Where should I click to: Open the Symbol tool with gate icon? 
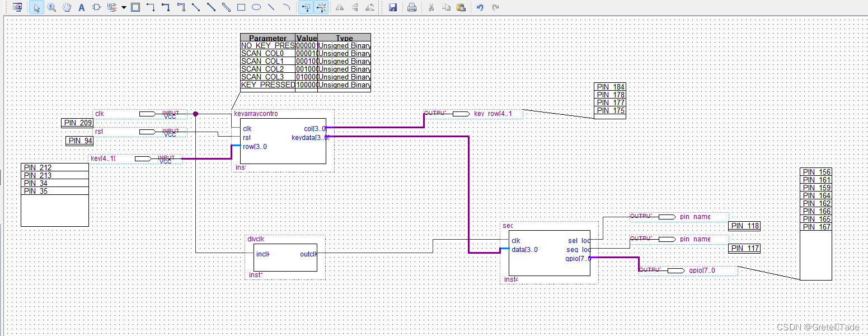(96, 7)
